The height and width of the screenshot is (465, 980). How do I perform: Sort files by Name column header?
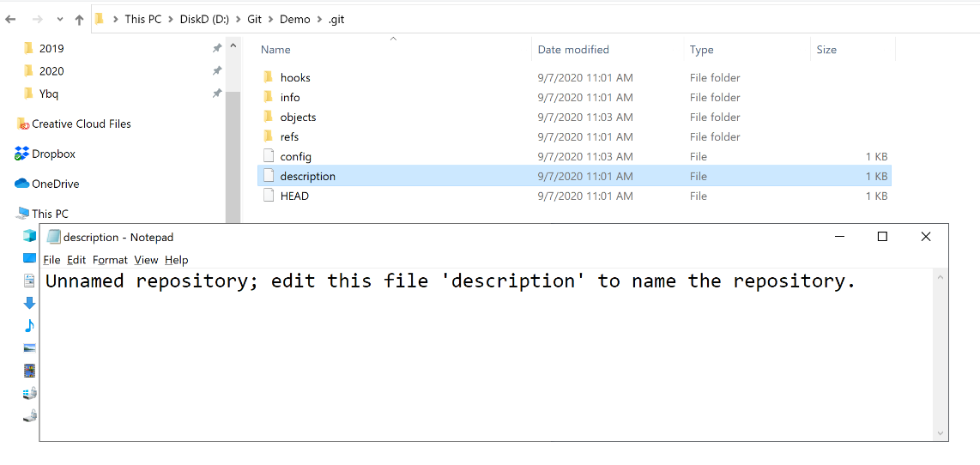275,50
